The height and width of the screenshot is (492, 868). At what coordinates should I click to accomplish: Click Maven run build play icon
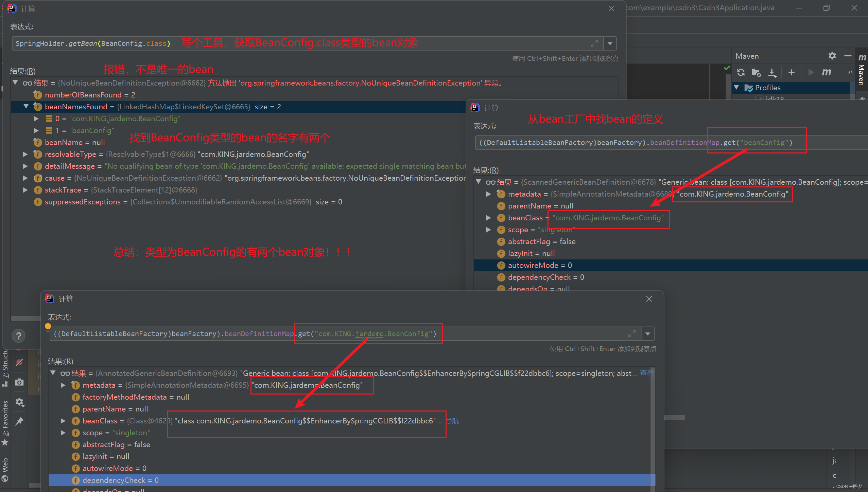click(811, 72)
